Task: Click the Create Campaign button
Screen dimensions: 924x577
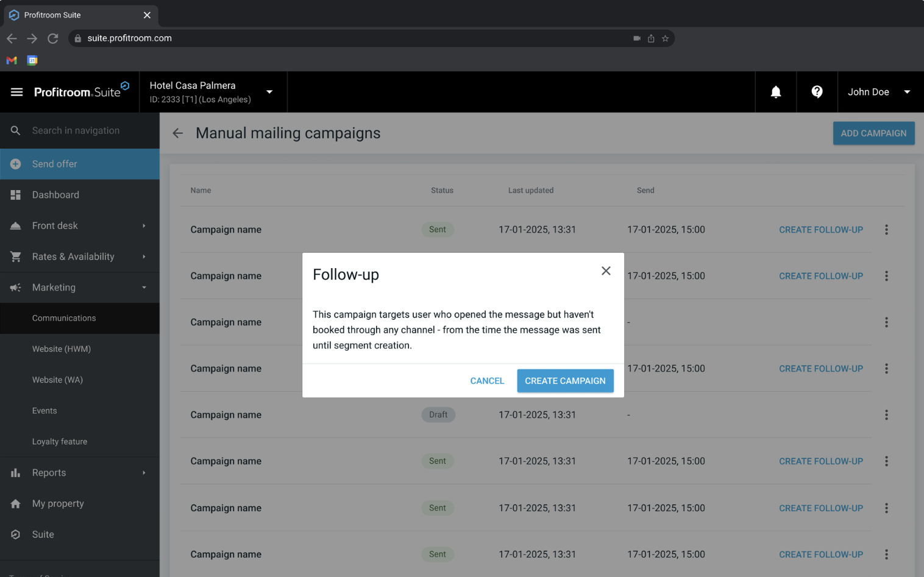Action: pyautogui.click(x=565, y=381)
